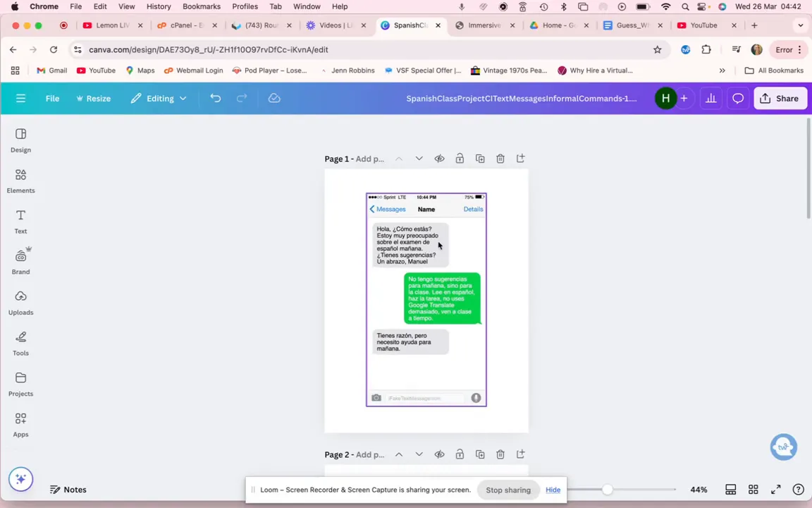Open the Editing mode dropdown
812x508 pixels.
pos(159,99)
